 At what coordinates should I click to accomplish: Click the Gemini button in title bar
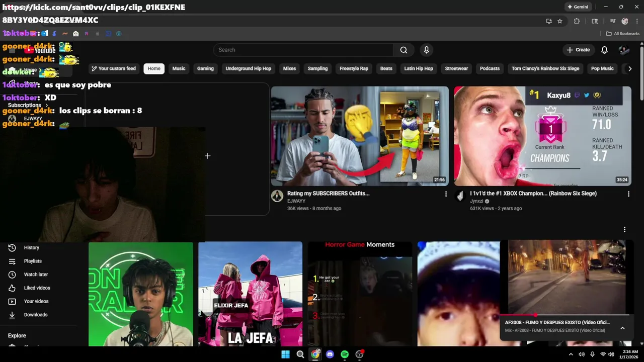[578, 7]
